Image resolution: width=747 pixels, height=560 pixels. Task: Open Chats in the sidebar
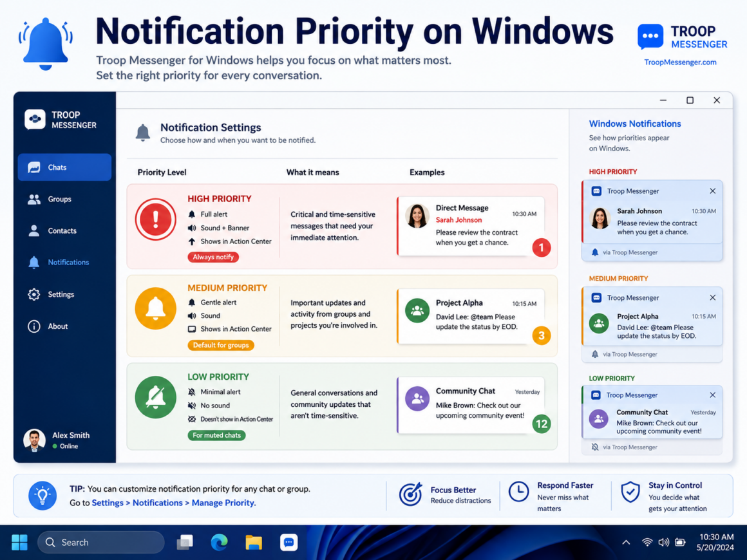point(64,167)
